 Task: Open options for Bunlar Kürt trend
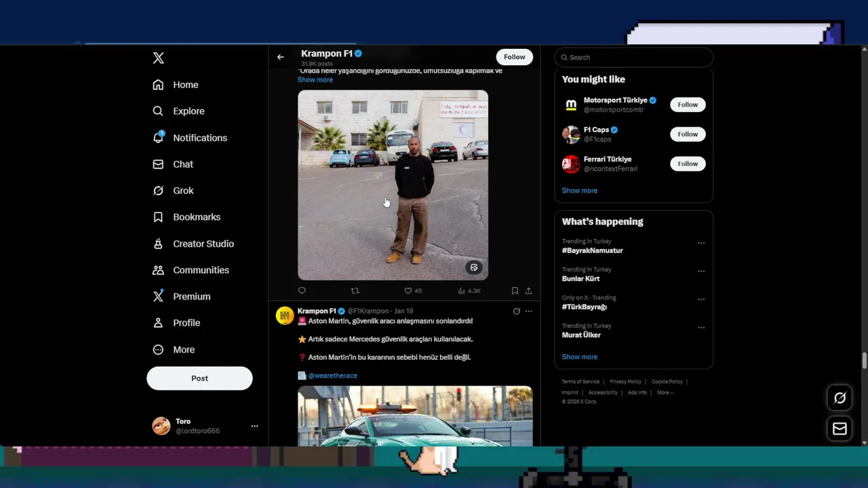[701, 271]
